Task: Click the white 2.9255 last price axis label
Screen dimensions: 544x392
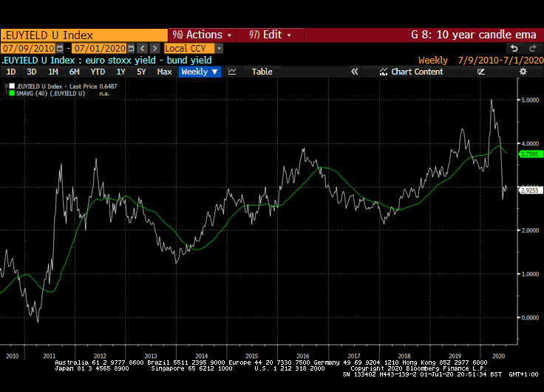Action: click(530, 190)
